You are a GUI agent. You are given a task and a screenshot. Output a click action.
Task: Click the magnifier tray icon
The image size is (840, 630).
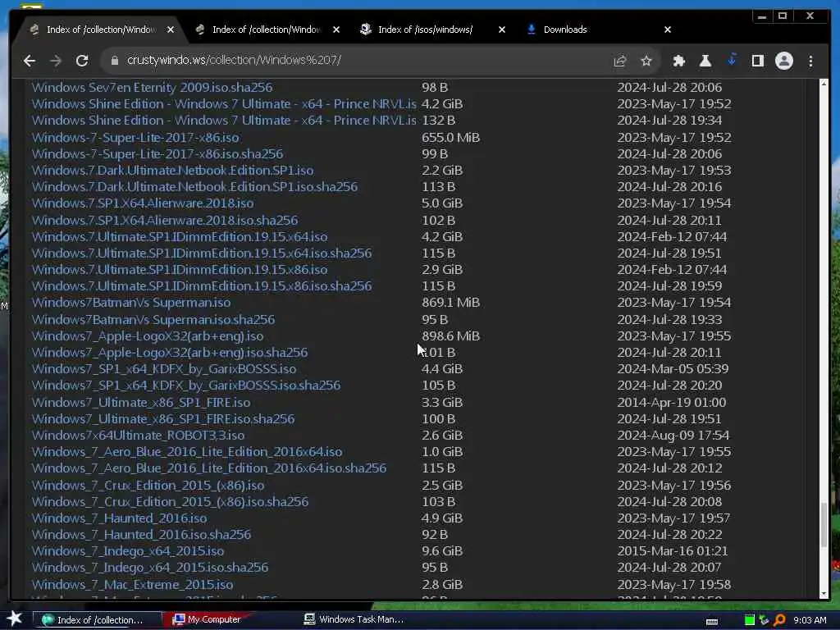pyautogui.click(x=779, y=620)
